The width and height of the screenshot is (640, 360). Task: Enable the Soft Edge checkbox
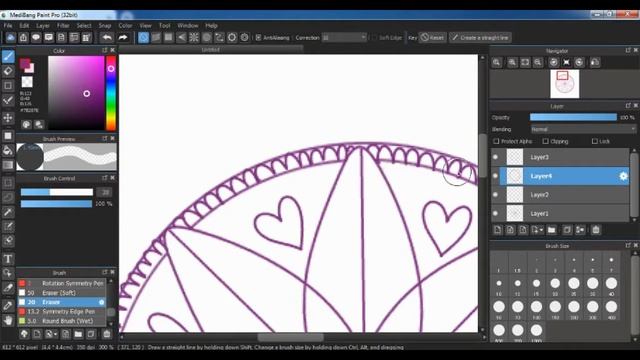(x=374, y=38)
